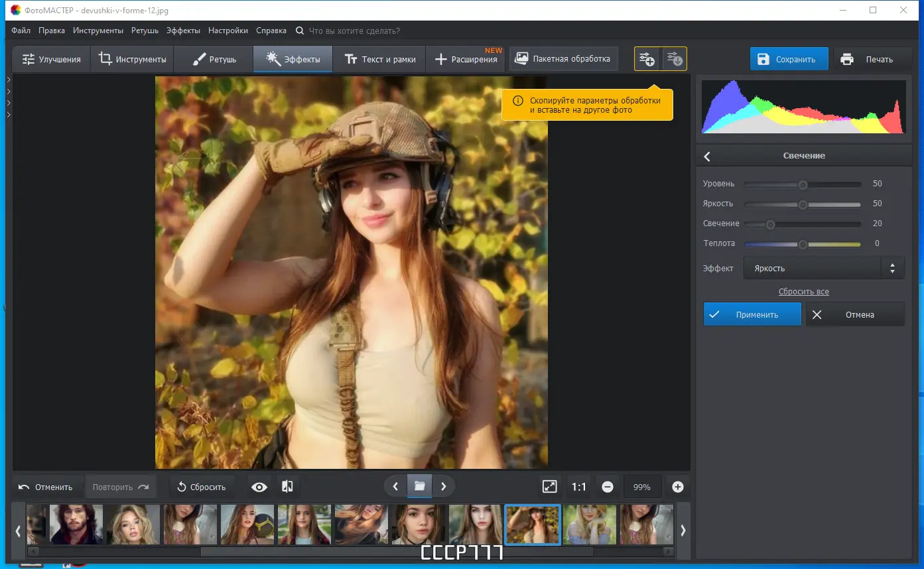Expand the top collapsed left side panel arrow
This screenshot has height=569, width=924.
8,80
